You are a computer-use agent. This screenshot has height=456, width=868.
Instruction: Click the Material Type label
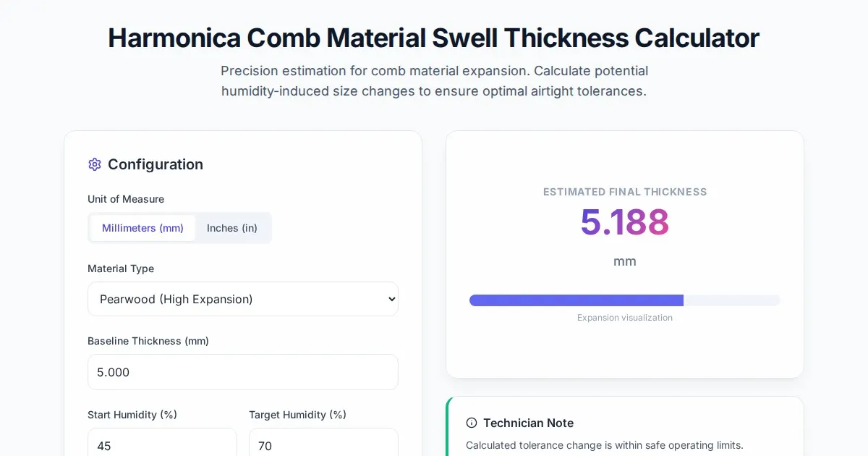click(x=121, y=269)
